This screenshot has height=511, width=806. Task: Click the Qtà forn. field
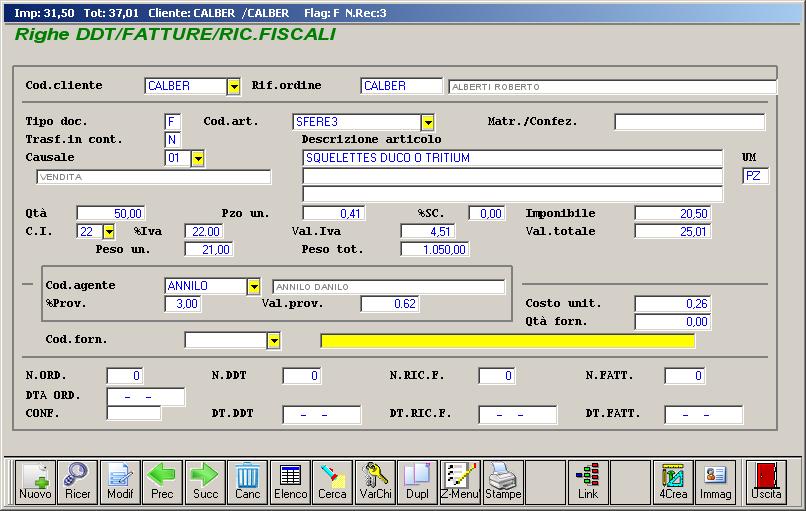point(673,322)
